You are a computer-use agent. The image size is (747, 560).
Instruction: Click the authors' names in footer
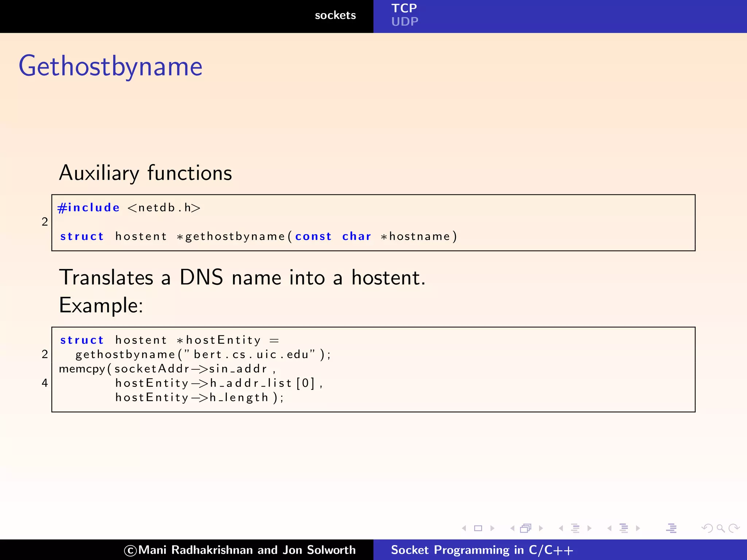240,550
